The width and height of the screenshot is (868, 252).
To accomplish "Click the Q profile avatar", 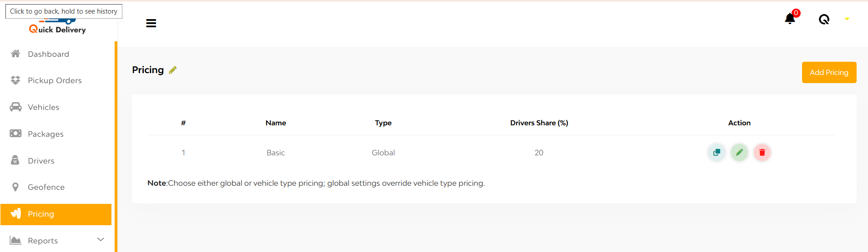I will tap(824, 19).
